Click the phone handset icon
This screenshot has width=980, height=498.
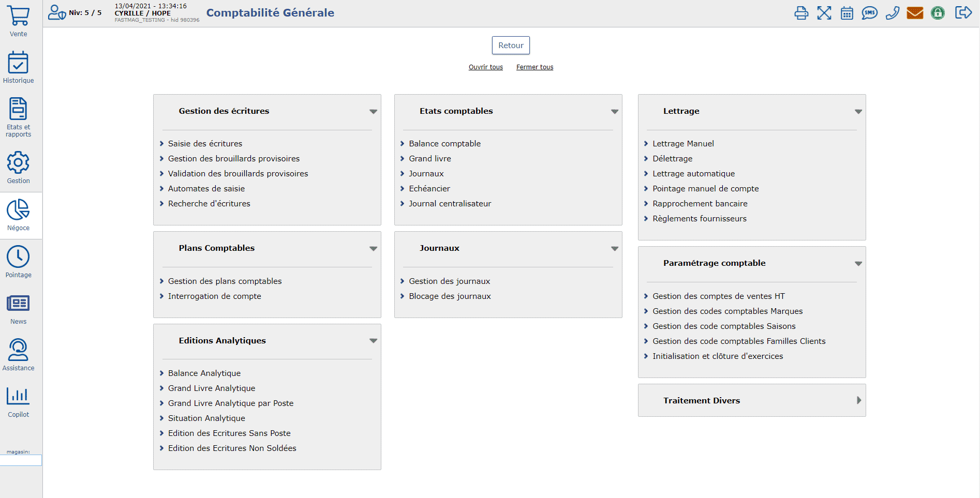coord(892,13)
